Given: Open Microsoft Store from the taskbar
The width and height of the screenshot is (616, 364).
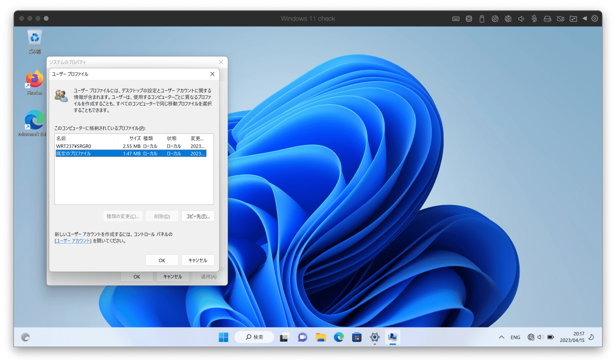Looking at the screenshot, I should pos(357,337).
